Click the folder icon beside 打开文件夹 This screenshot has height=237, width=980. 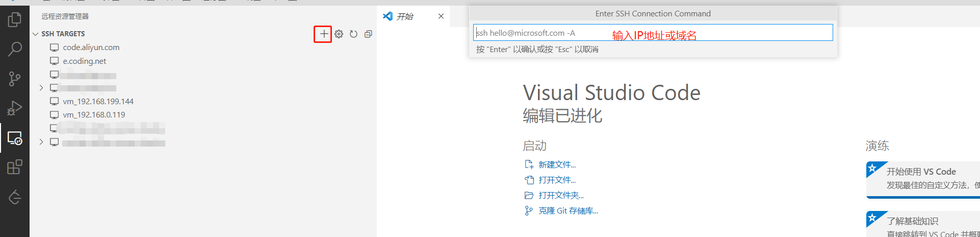(529, 195)
